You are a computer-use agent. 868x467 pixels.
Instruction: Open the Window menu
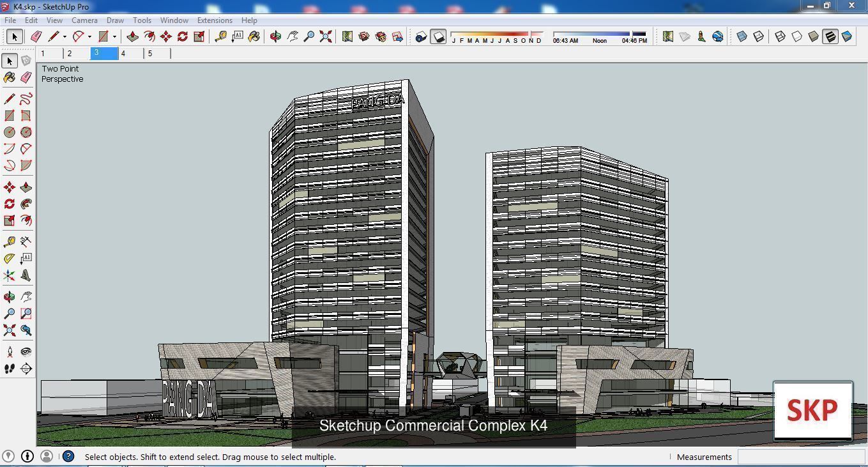174,20
